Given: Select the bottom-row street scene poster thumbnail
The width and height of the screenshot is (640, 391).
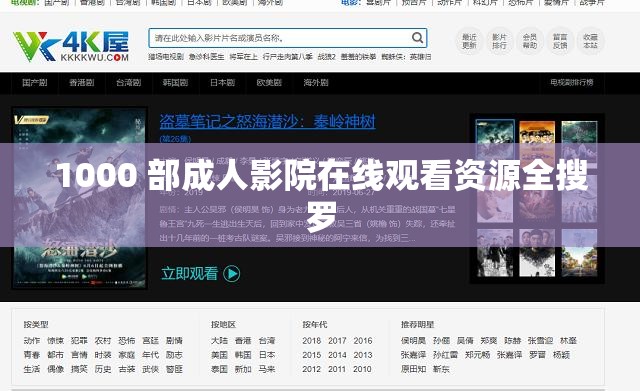Looking at the screenshot, I should (579, 253).
